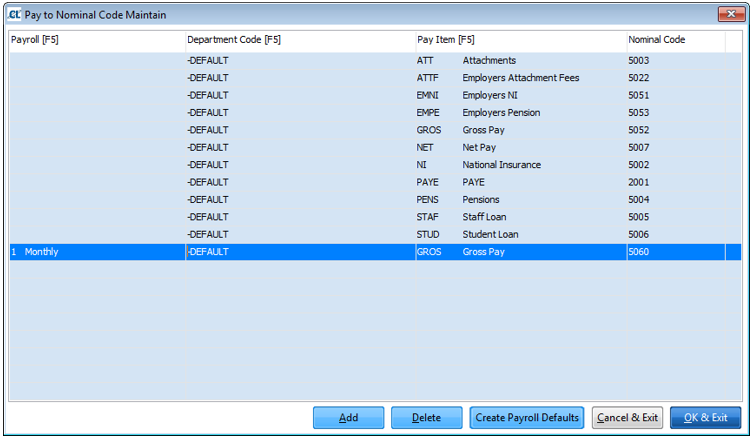The image size is (755, 437).
Task: Select the Net Pay row
Action: [480, 148]
